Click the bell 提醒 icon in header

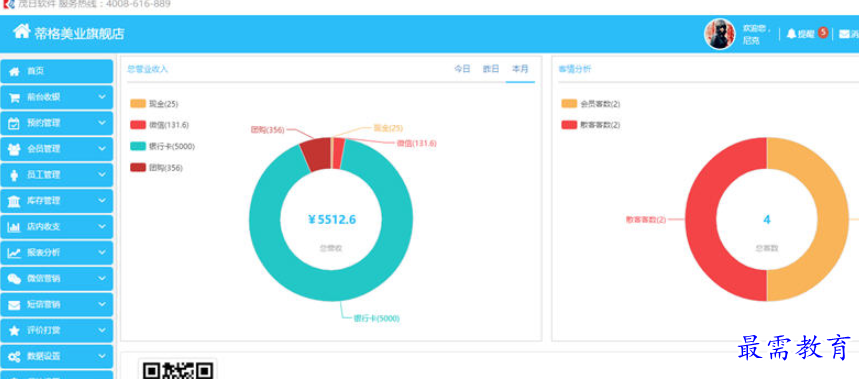tap(791, 33)
